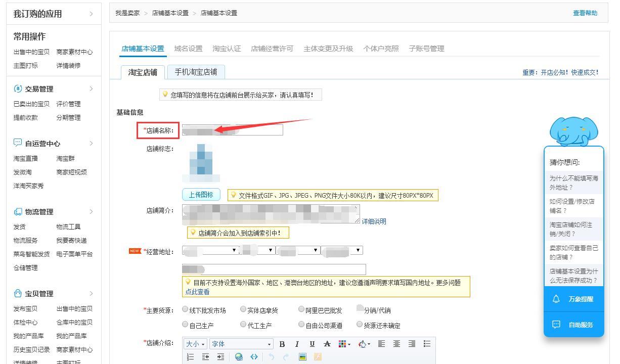Increase indent in the editor
The height and width of the screenshot is (364, 620).
coord(221,357)
